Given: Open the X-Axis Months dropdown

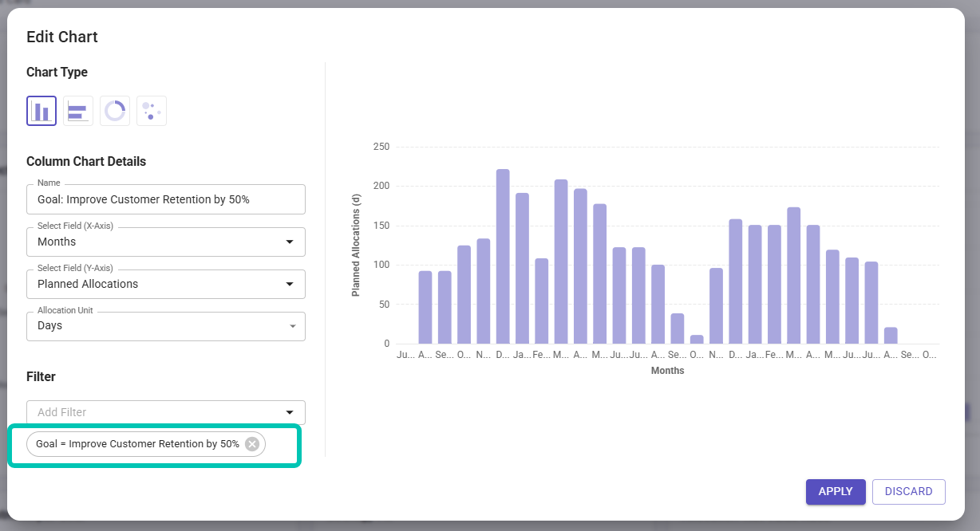Looking at the screenshot, I should pos(166,242).
